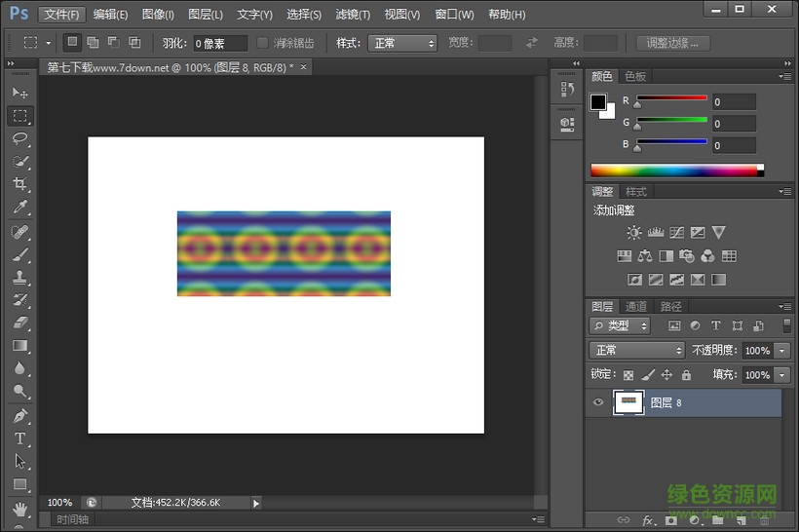Select the Lasso tool
The image size is (799, 532).
(x=19, y=138)
